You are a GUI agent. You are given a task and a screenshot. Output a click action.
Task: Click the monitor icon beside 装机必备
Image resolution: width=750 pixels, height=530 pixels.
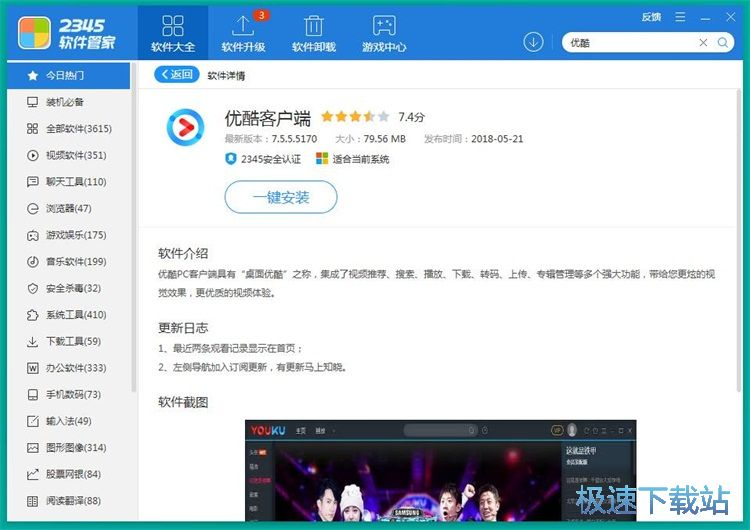point(33,102)
